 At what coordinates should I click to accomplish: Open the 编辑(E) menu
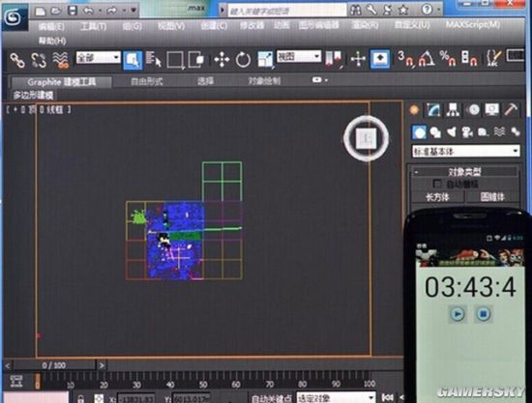coord(51,26)
